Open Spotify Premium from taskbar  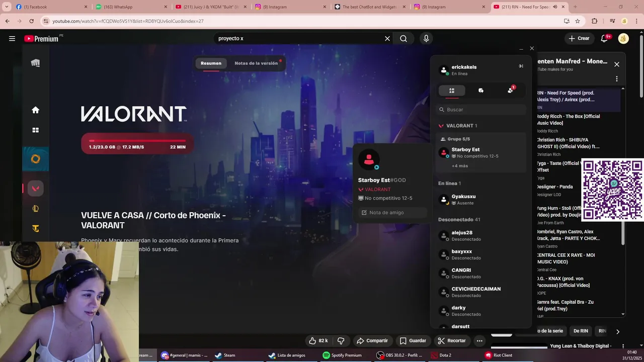pyautogui.click(x=342, y=355)
